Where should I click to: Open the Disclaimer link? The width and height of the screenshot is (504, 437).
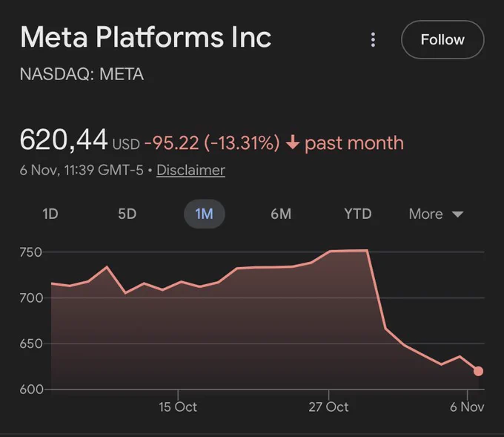pyautogui.click(x=190, y=171)
